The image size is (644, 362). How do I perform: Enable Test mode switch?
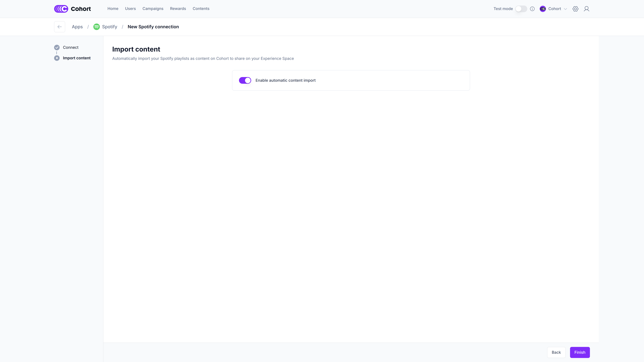point(521,9)
